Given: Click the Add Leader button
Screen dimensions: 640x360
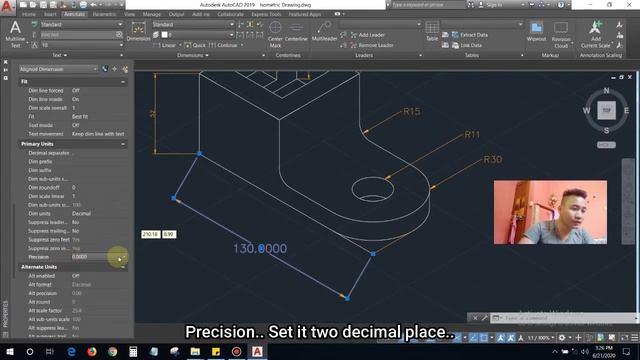Looking at the screenshot, I should [x=368, y=35].
